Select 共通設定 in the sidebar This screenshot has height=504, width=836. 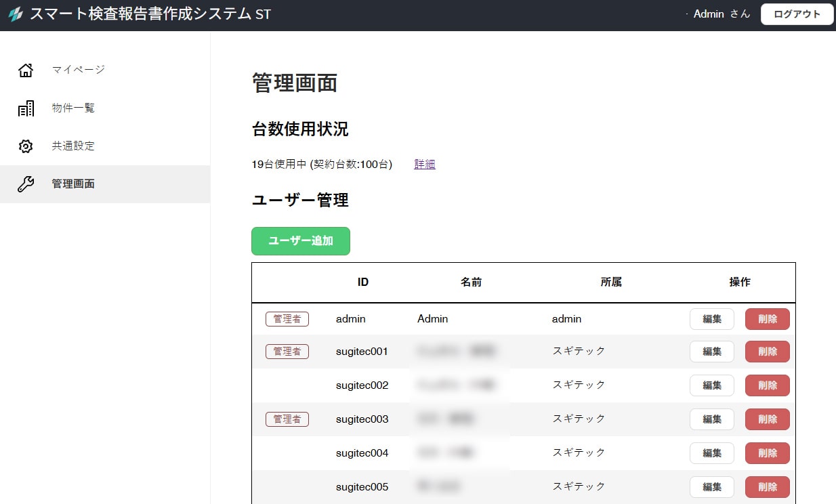[x=73, y=146]
